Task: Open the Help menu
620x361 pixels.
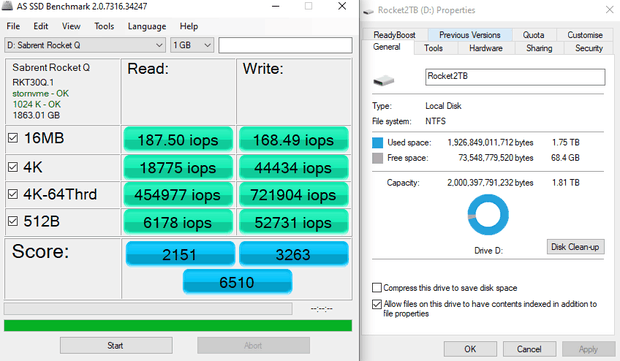Action: coord(189,26)
